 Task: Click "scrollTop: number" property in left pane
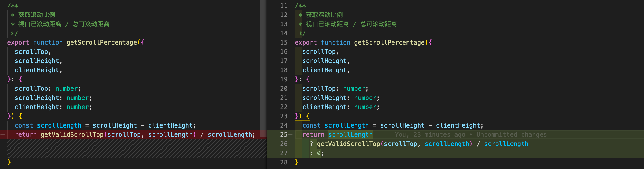[x=46, y=89]
